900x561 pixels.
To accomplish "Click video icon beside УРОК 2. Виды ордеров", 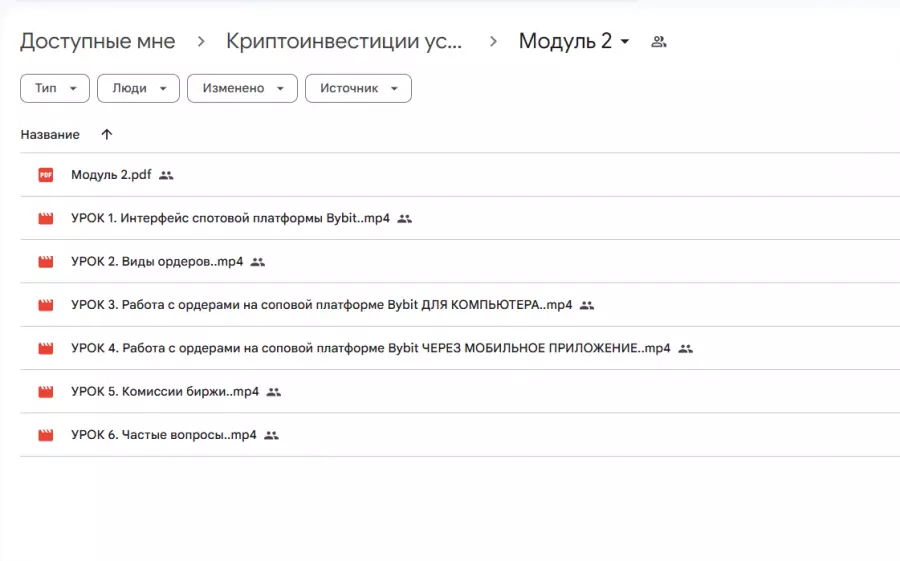I will 45,262.
